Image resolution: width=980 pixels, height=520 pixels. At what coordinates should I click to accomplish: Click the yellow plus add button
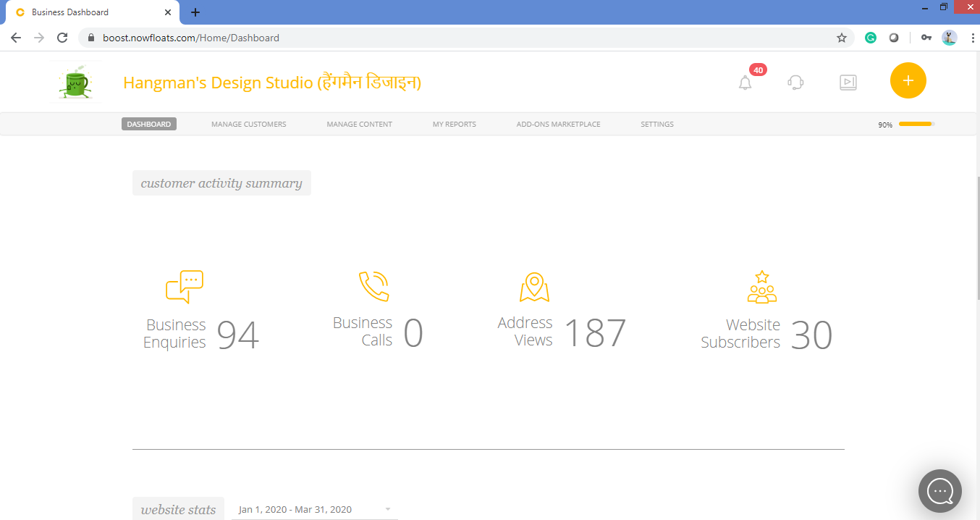coord(908,80)
